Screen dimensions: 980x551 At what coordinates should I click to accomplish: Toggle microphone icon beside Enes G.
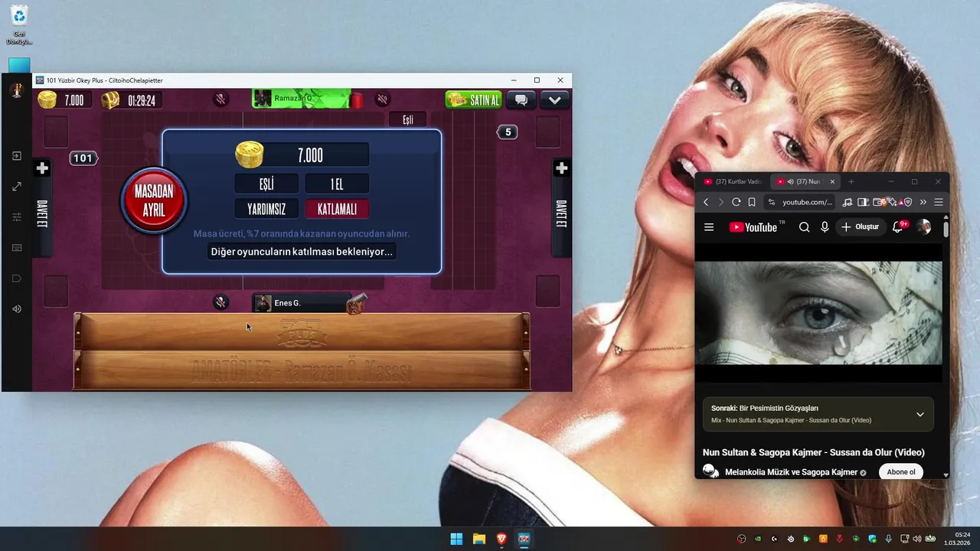point(220,303)
